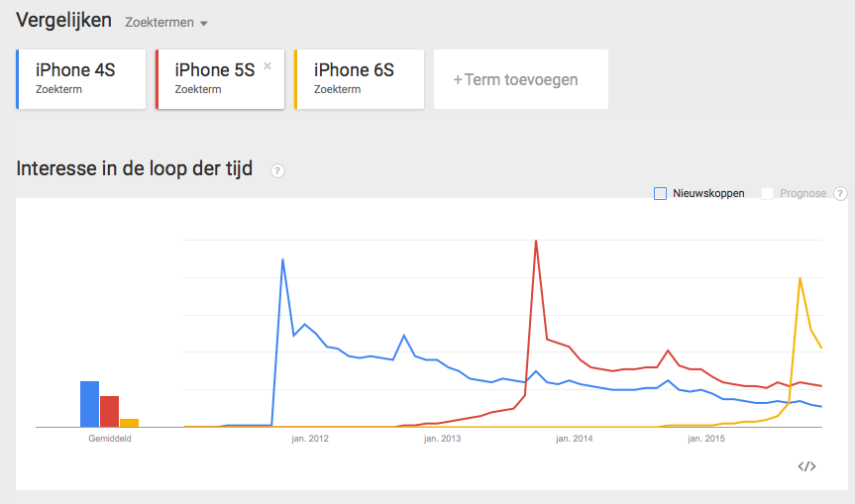855x504 pixels.
Task: Click the peak of the red iPhone 5S line
Action: tap(536, 241)
